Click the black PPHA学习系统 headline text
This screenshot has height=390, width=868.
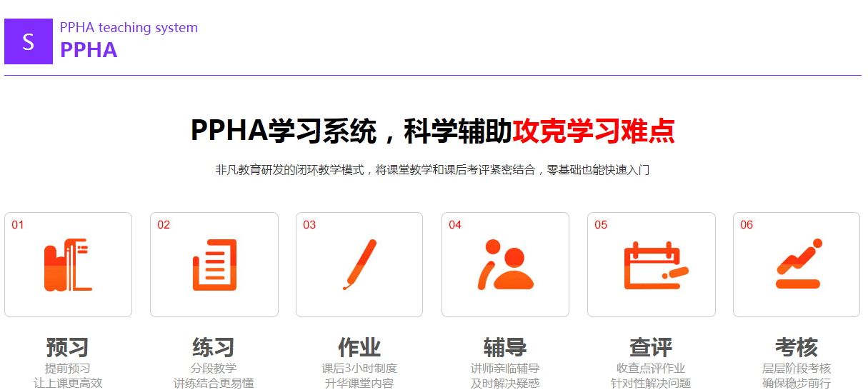click(283, 131)
